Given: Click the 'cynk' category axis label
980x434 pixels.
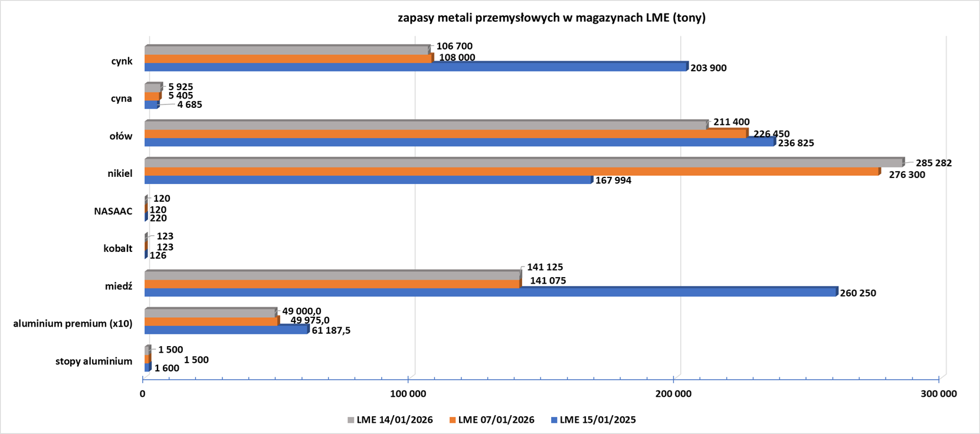Looking at the screenshot, I should pyautogui.click(x=122, y=61).
